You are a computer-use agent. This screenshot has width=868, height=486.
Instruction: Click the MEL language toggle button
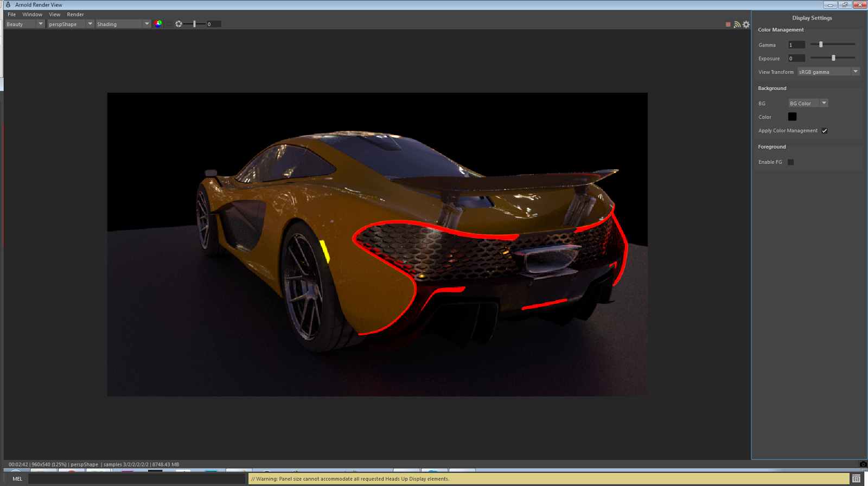pyautogui.click(x=17, y=478)
